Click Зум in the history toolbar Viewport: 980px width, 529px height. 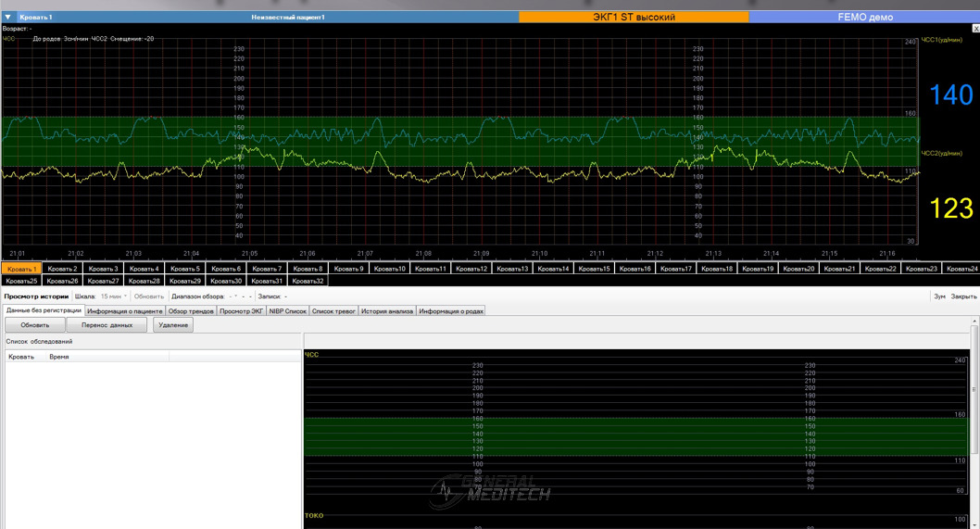pos(939,296)
